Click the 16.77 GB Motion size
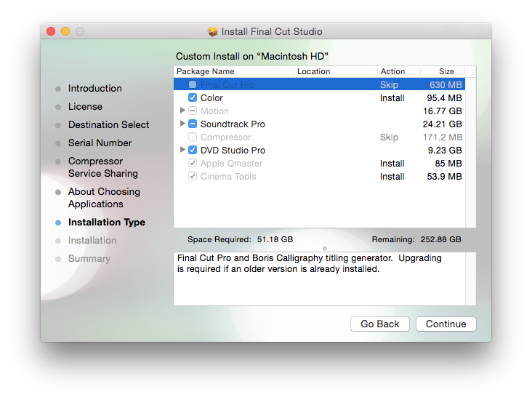The height and width of the screenshot is (400, 532). (442, 111)
